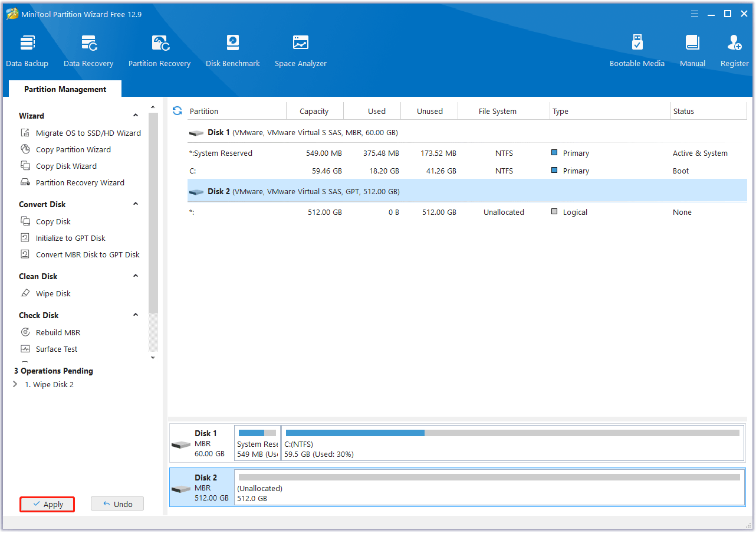Open the Data Recovery tool
Screen dimensions: 756x533
click(88, 50)
